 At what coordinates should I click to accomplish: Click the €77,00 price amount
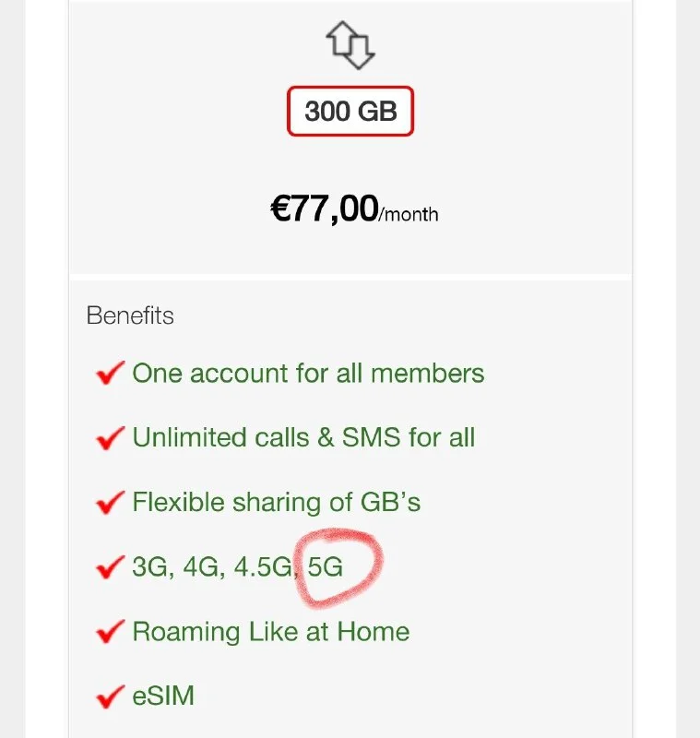click(324, 209)
